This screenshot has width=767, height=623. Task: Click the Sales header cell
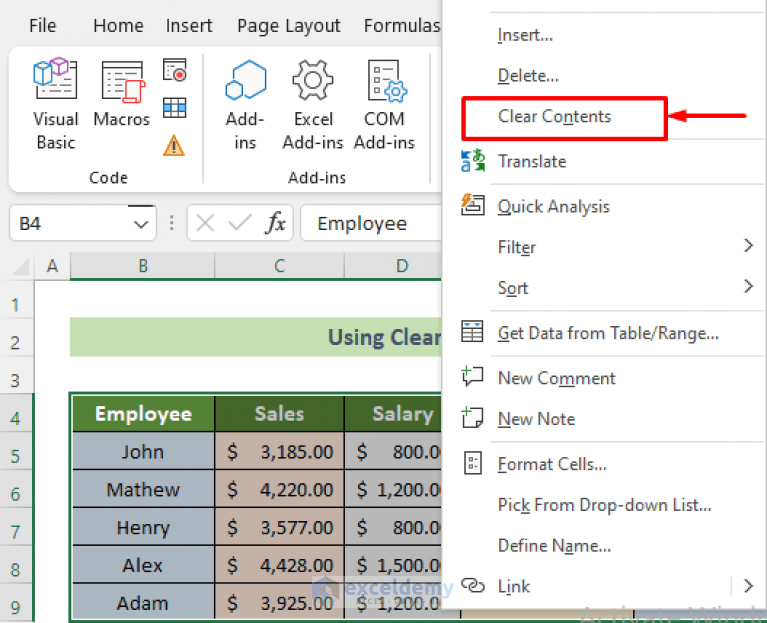pos(279,414)
